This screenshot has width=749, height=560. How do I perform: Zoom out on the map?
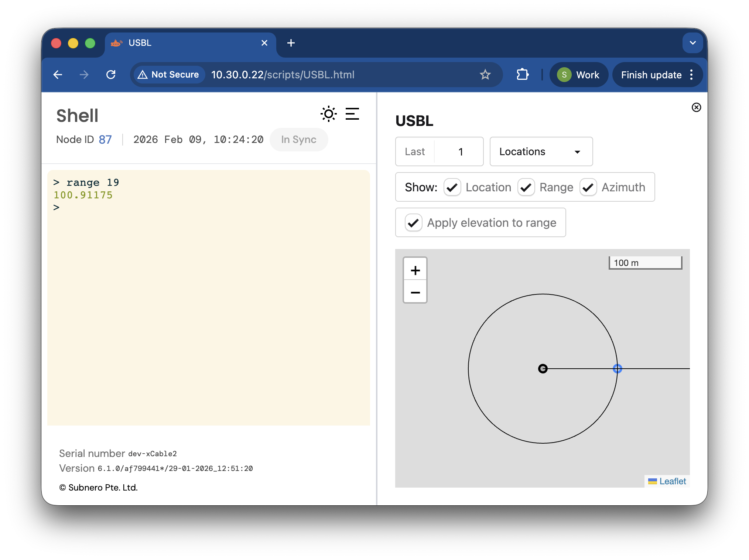click(415, 292)
